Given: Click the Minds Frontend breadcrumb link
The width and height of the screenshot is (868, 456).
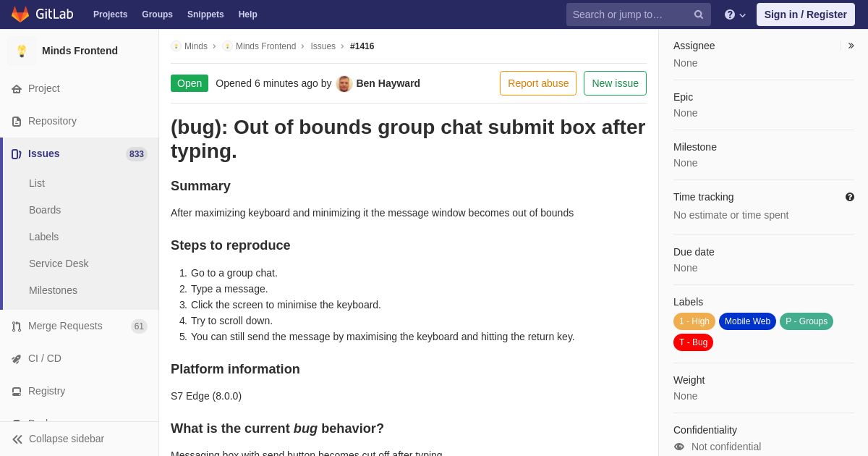Looking at the screenshot, I should click(x=265, y=46).
